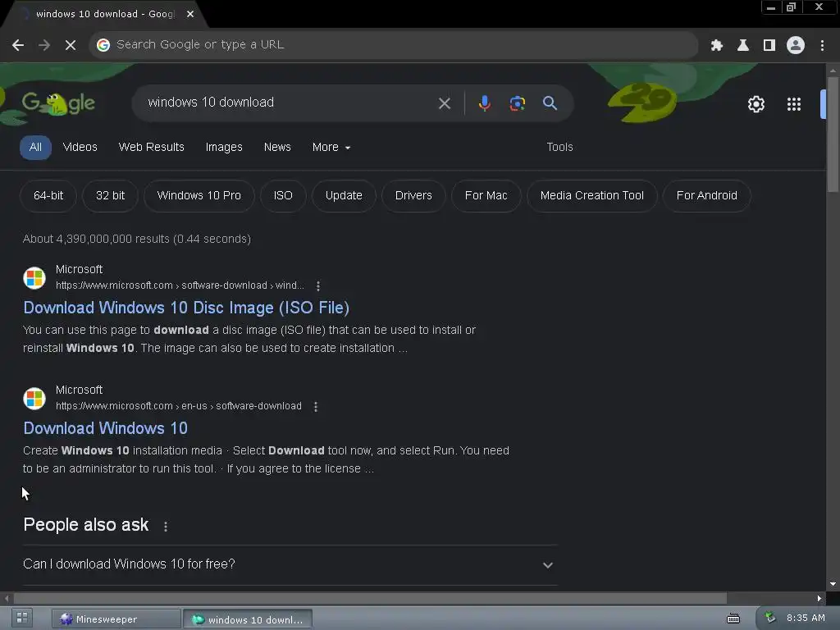The image size is (840, 630).
Task: Click Microsoft favicon of ISO result
Action: tap(34, 278)
